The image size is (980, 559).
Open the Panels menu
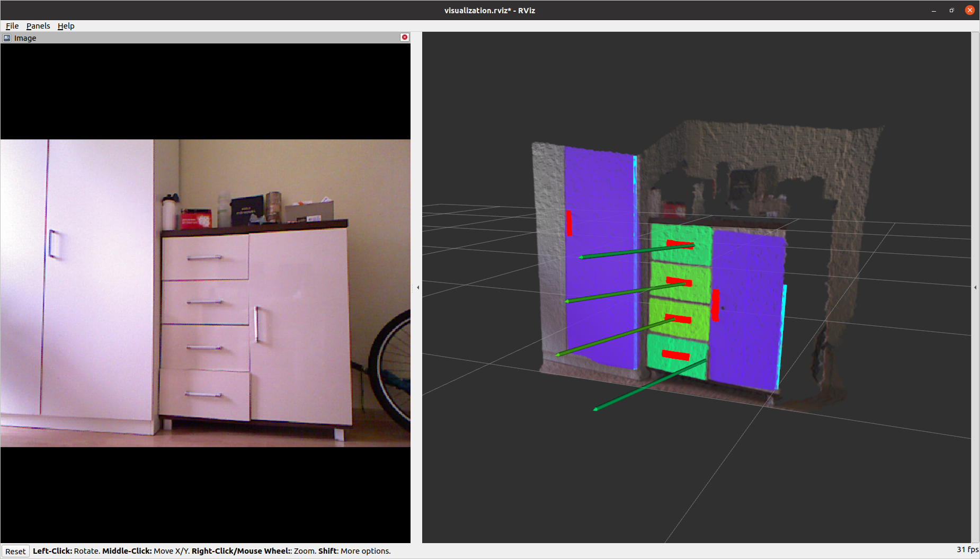click(38, 26)
